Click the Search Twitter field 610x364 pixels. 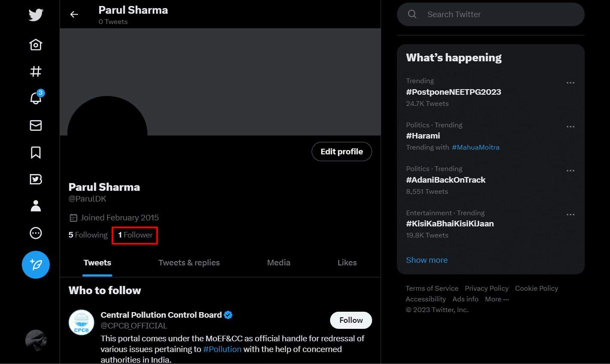(x=491, y=14)
